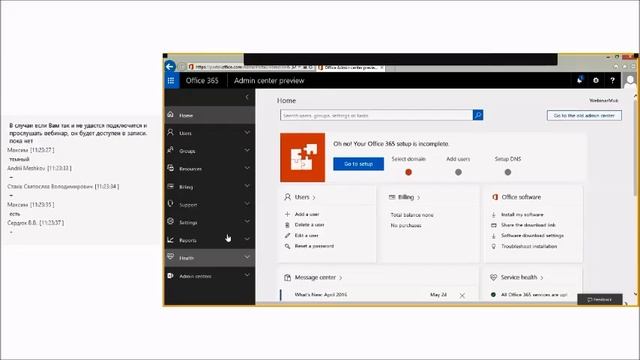Viewport: 640px width, 360px height.
Task: Click the Users person icon in sidebar
Action: pos(171,132)
